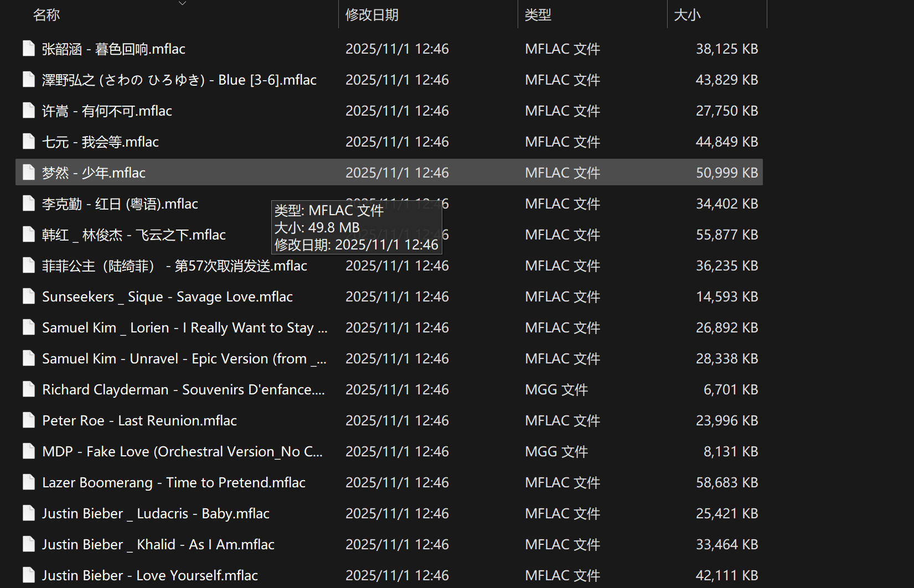Click size value 44,849 KB
914x588 pixels.
(727, 142)
